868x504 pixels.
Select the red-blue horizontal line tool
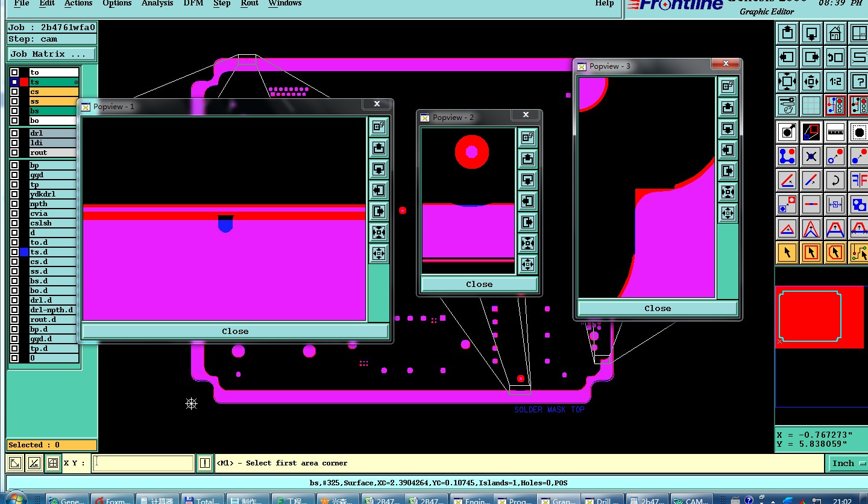[811, 204]
